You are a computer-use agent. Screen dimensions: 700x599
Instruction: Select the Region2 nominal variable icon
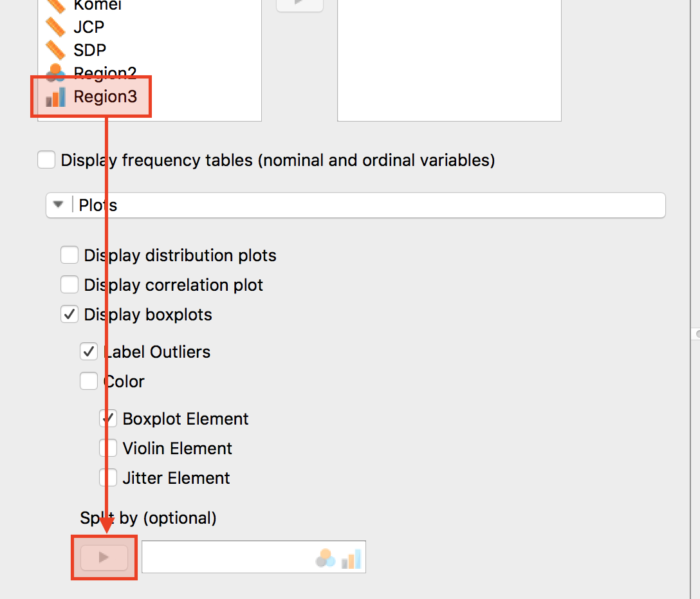56,72
